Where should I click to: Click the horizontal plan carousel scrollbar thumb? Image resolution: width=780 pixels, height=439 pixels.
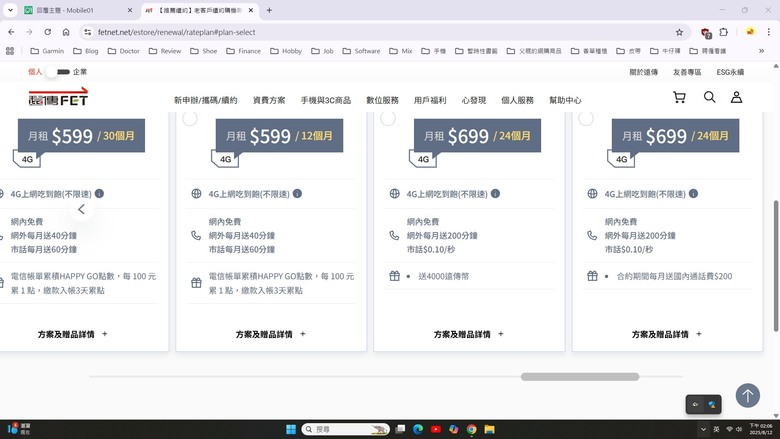(580, 377)
